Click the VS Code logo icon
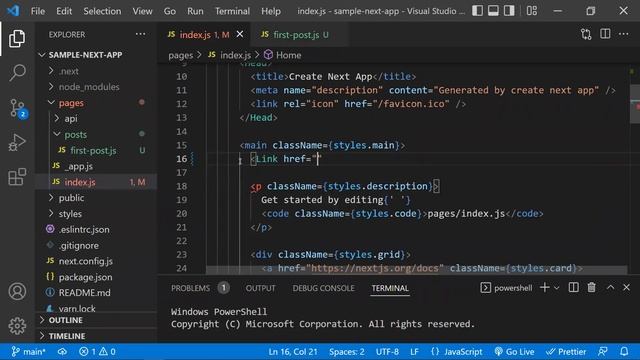Viewport: 640px width, 360px height. (13, 11)
